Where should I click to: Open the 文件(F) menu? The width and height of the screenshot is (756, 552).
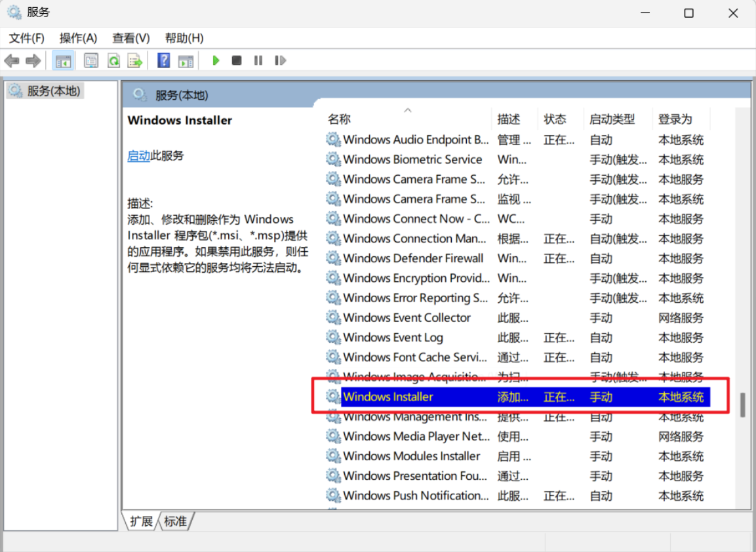point(26,38)
